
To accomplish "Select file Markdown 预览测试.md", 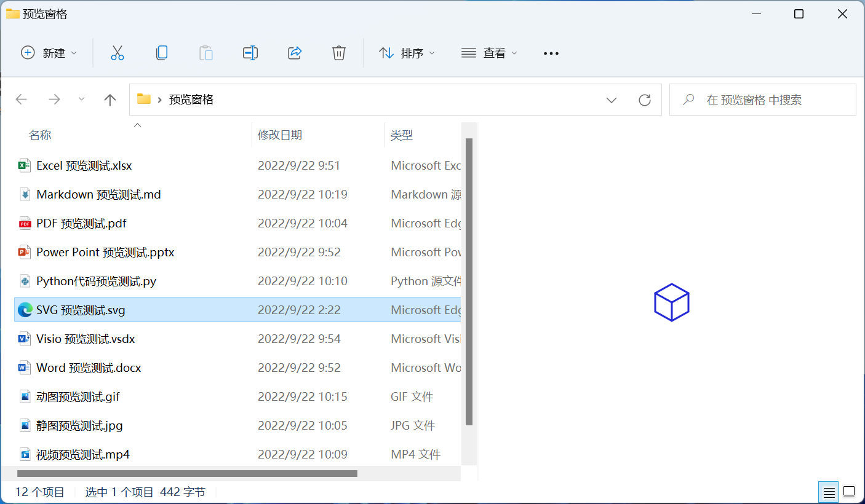I will coord(99,194).
